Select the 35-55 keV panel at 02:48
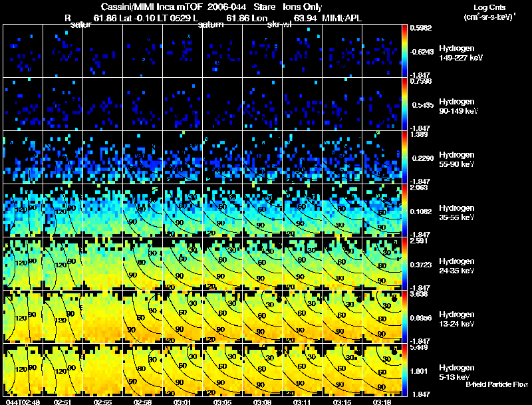This screenshot has height=405, width=532. point(23,210)
